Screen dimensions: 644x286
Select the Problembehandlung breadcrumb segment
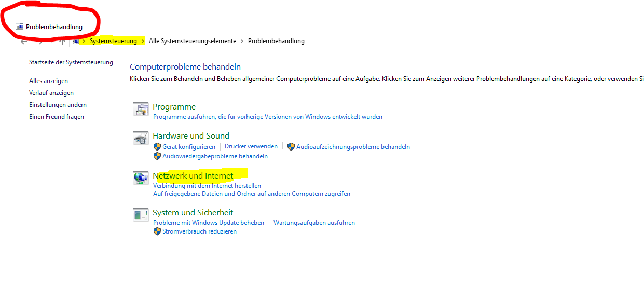pos(276,41)
